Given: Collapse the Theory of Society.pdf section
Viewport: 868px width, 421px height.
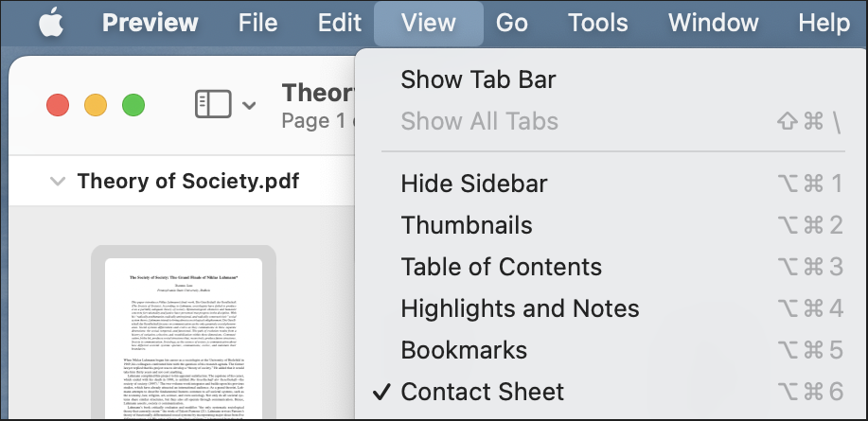Looking at the screenshot, I should [x=58, y=182].
